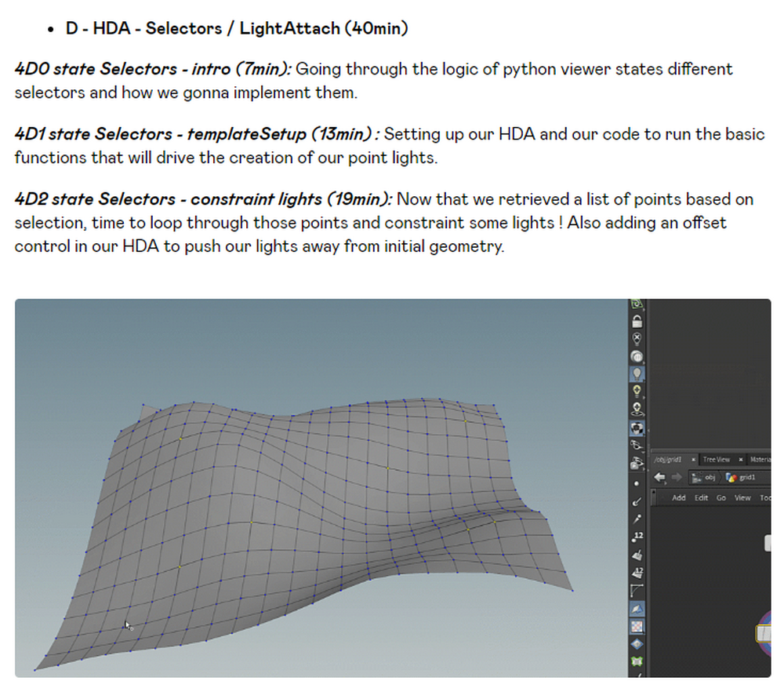Click the yellow-outlined node at network edge

tap(764, 633)
